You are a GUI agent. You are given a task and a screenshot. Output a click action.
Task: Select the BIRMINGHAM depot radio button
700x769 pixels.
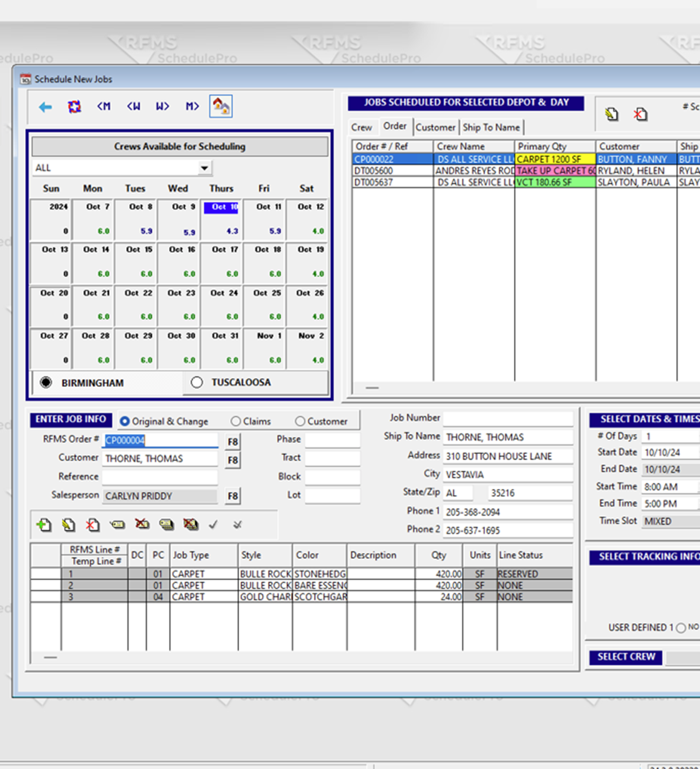tap(46, 382)
